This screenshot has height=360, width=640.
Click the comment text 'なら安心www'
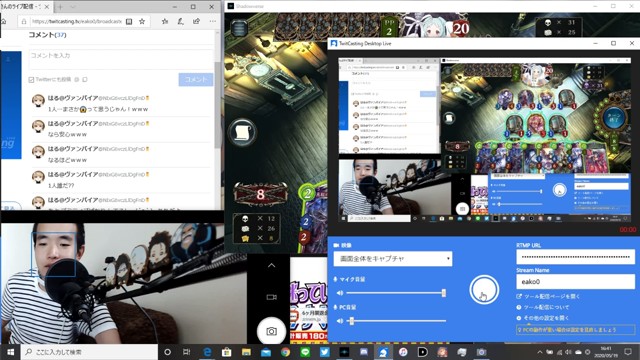coord(67,134)
